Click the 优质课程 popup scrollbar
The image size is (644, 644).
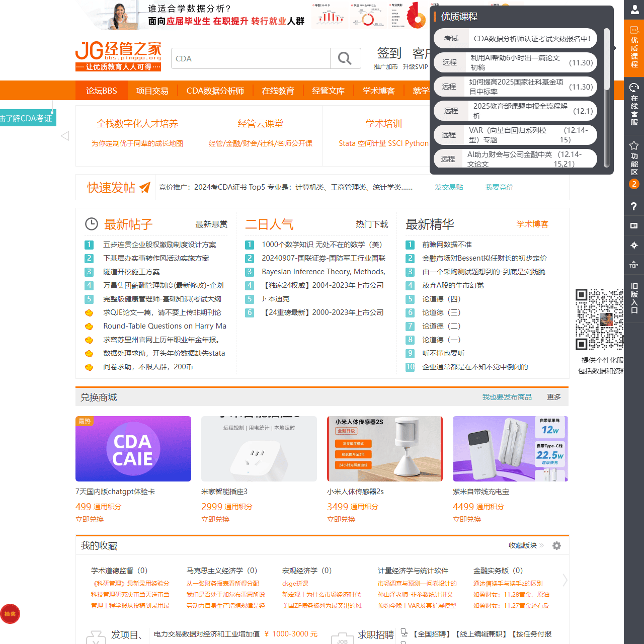pos(607,59)
